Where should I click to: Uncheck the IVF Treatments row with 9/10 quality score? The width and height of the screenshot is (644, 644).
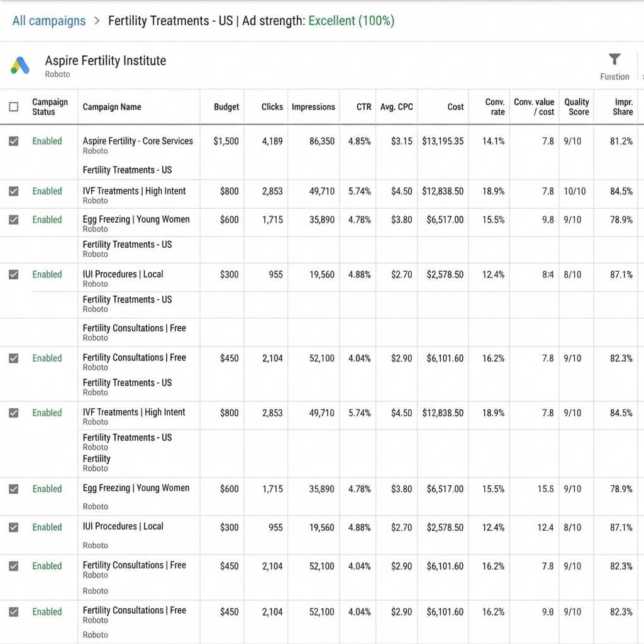14,413
